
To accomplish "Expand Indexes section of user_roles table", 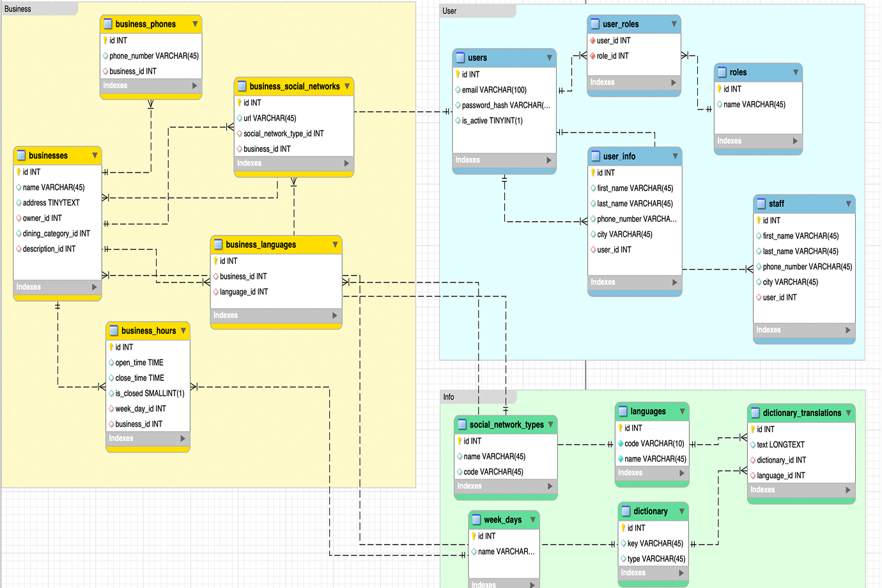I will [674, 82].
